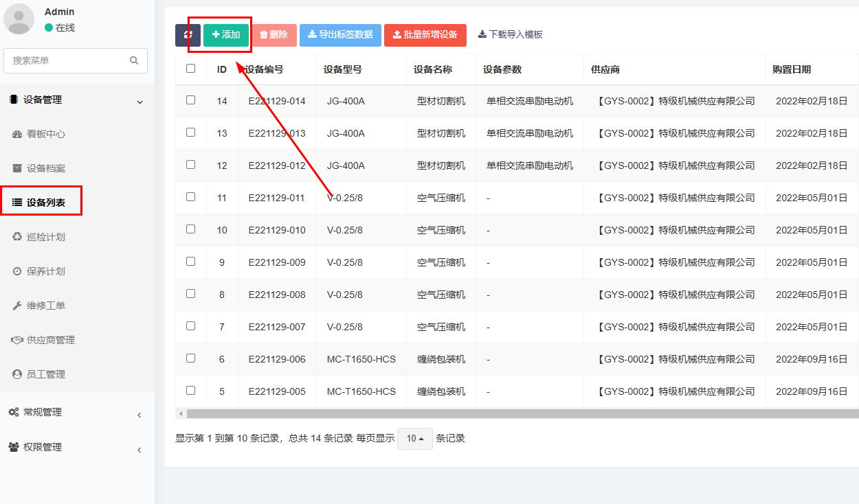Toggle the select-all checkbox in table header
Viewport: 859px width, 504px height.
click(x=190, y=69)
